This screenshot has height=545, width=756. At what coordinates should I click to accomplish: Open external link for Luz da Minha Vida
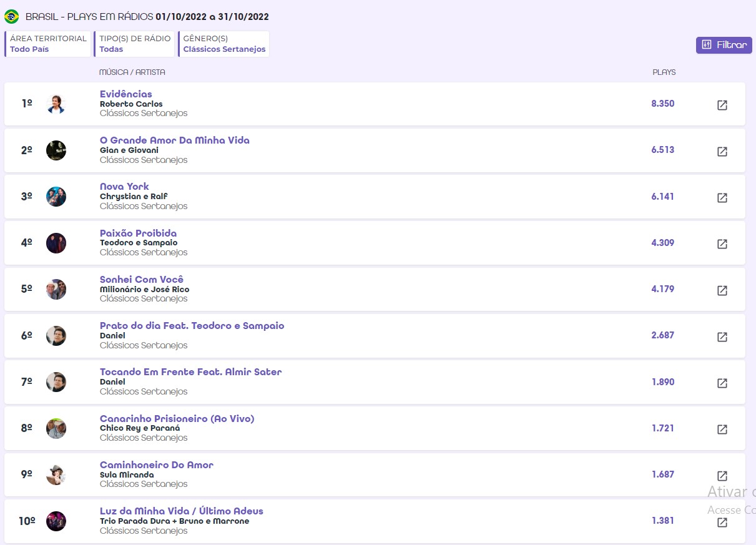(722, 522)
